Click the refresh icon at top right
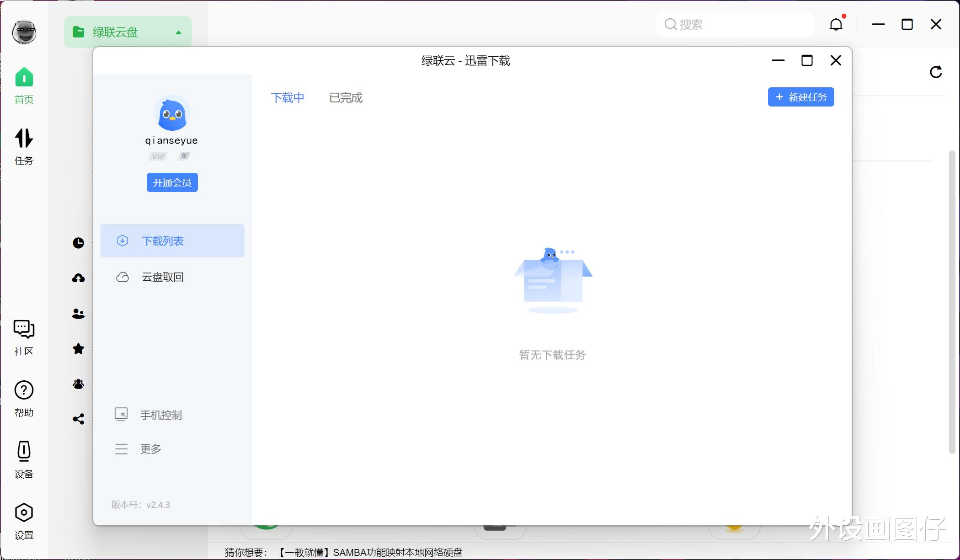This screenshot has height=560, width=960. (936, 72)
